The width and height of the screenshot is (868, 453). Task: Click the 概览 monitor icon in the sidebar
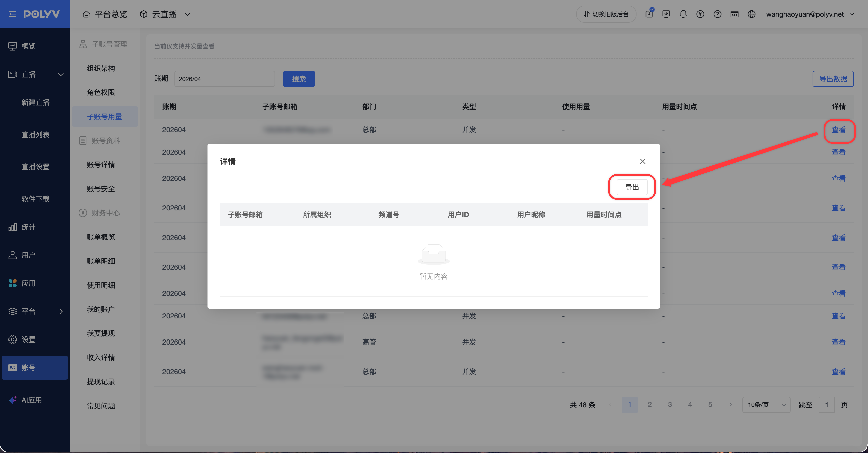13,46
